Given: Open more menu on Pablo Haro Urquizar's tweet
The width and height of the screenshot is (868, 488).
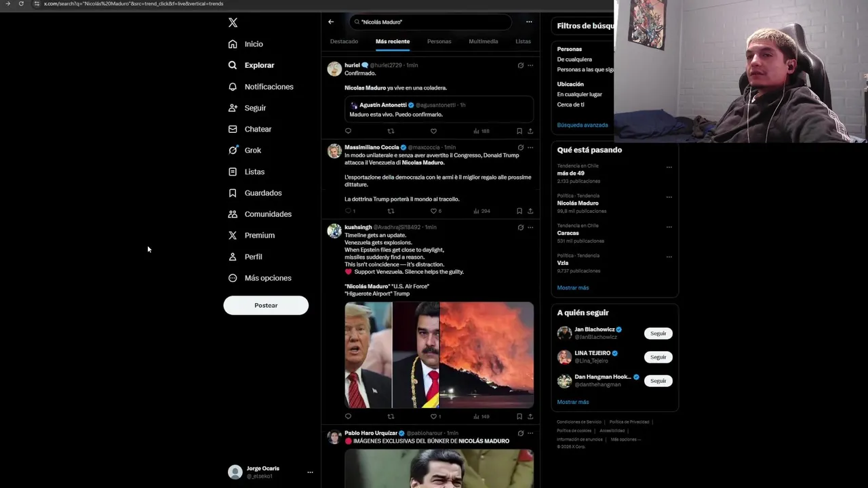Looking at the screenshot, I should click(530, 433).
